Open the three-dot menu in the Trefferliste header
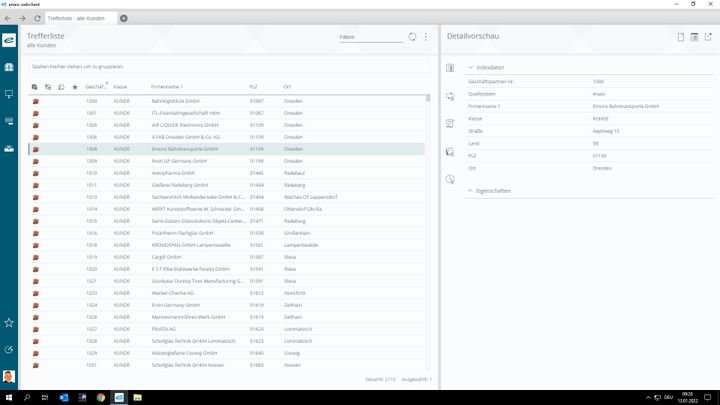720x405 pixels. pyautogui.click(x=426, y=37)
